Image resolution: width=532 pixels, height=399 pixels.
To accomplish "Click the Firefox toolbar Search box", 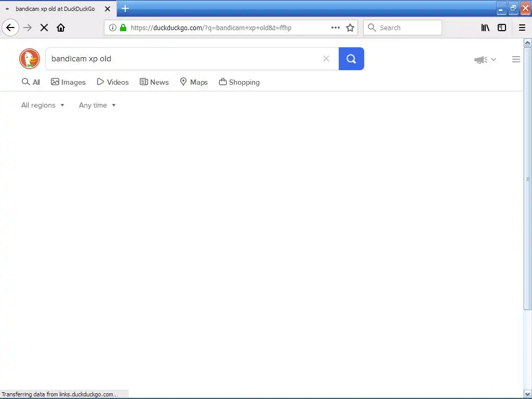I will (x=403, y=28).
